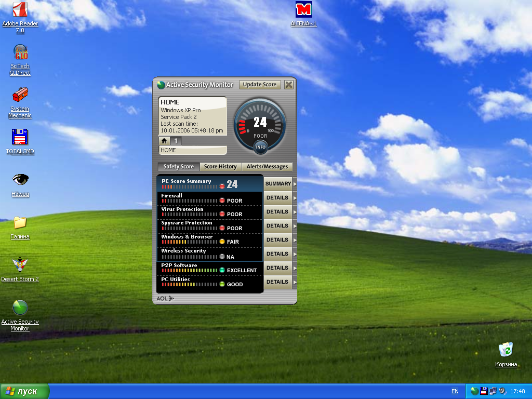The height and width of the screenshot is (399, 532).
Task: Select the Корзина recycle bin icon
Action: pyautogui.click(x=506, y=350)
